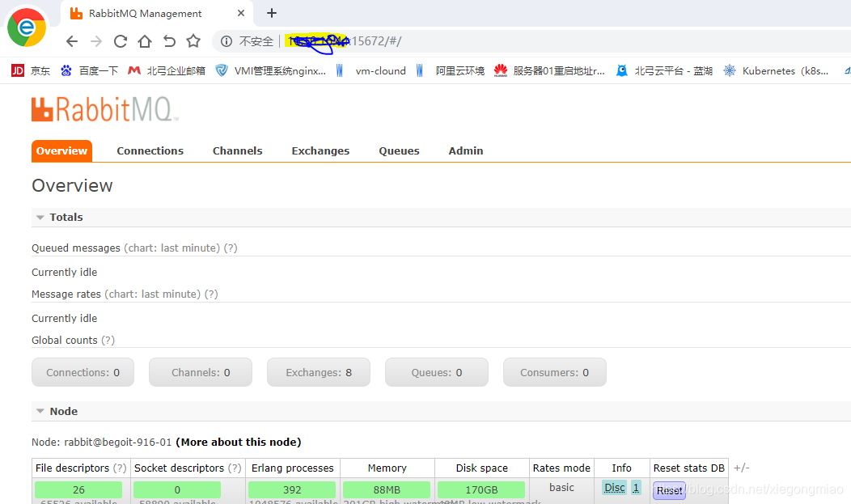The image size is (851, 504).
Task: Open the 北弓企业邮箱 bookmark
Action: pyautogui.click(x=168, y=70)
